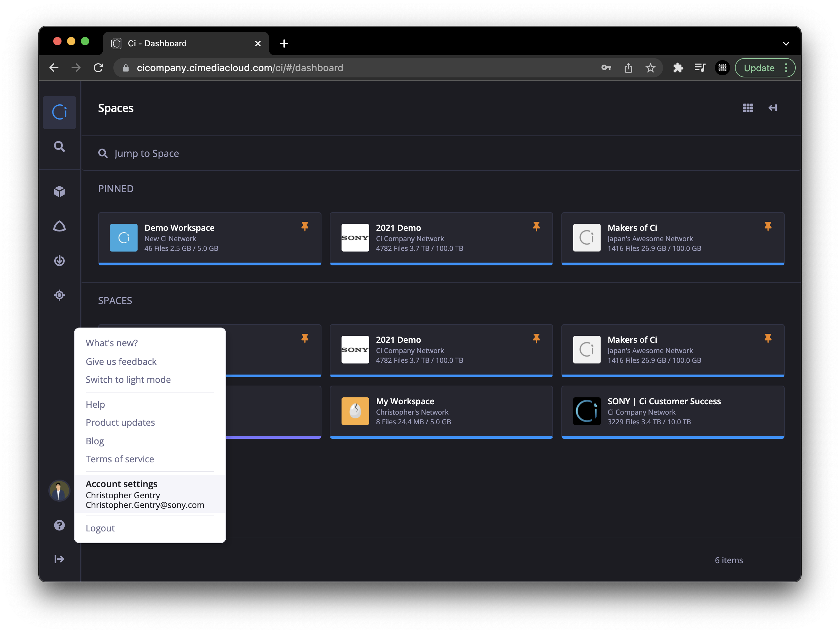840x633 pixels.
Task: Click the Ci logo home icon in sidebar
Action: pos(59,112)
